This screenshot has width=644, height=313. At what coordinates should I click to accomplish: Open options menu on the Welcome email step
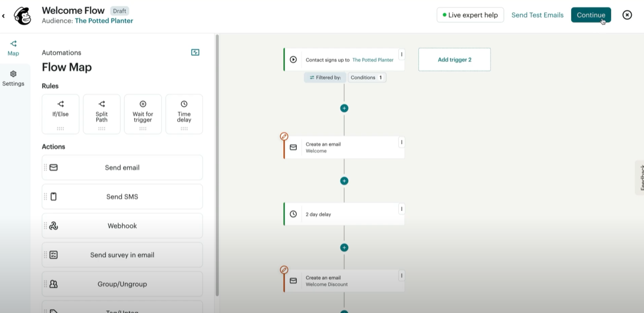pos(401,143)
